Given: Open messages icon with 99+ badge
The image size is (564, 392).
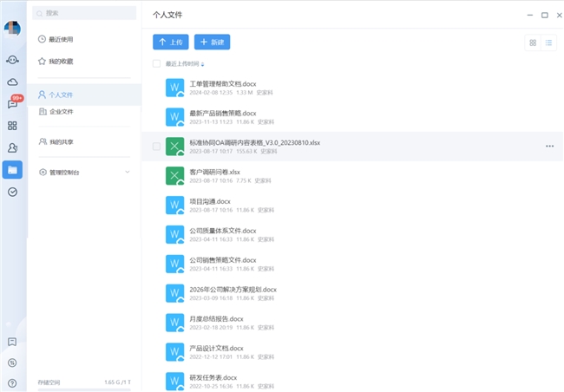Looking at the screenshot, I should [12, 104].
